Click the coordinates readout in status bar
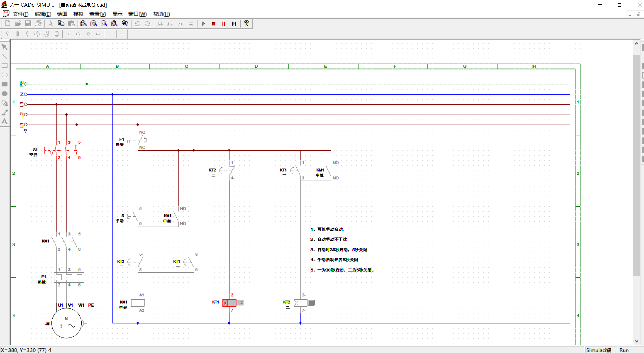This screenshot has width=644, height=353. pyautogui.click(x=26, y=350)
